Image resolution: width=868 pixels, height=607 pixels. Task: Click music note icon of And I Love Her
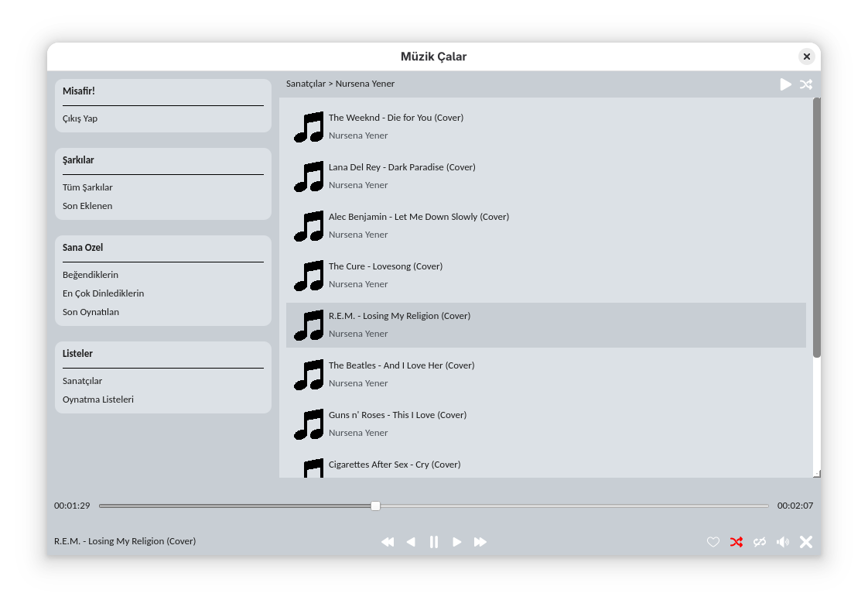coord(309,375)
